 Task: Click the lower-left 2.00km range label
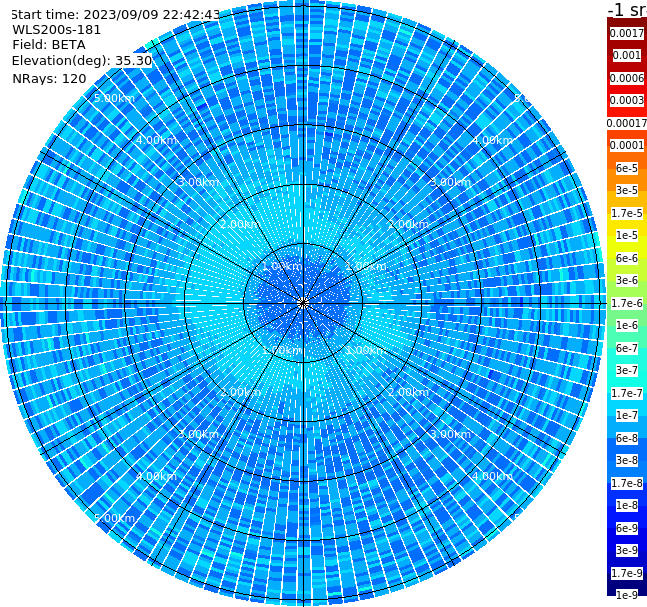coord(241,392)
